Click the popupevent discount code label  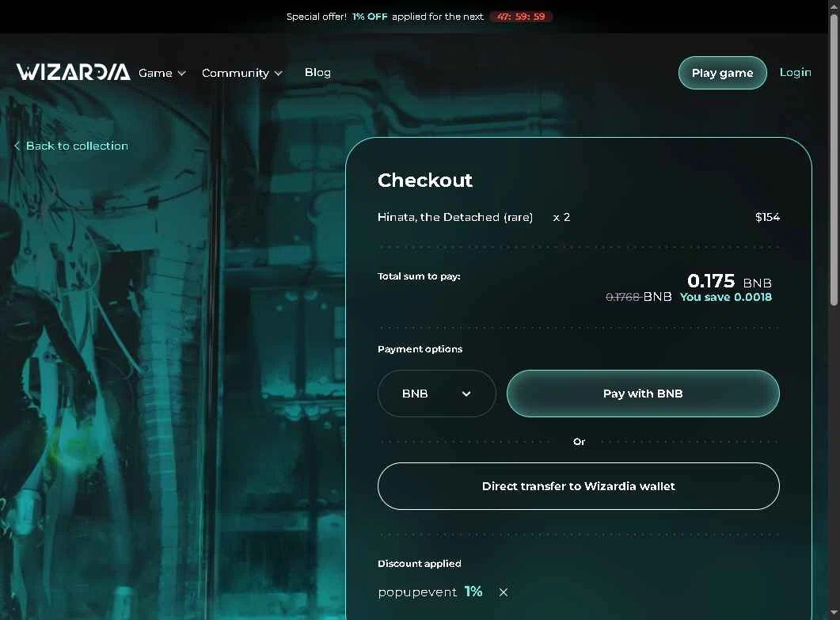pyautogui.click(x=417, y=592)
